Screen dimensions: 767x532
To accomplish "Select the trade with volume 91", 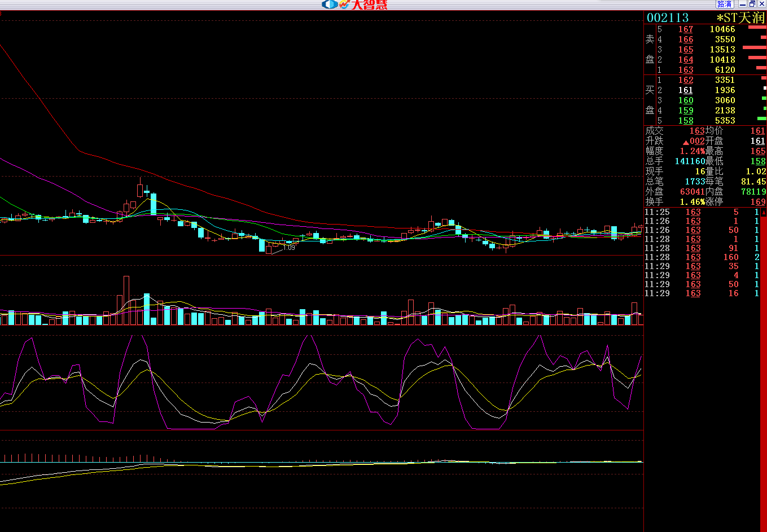I will (702, 248).
